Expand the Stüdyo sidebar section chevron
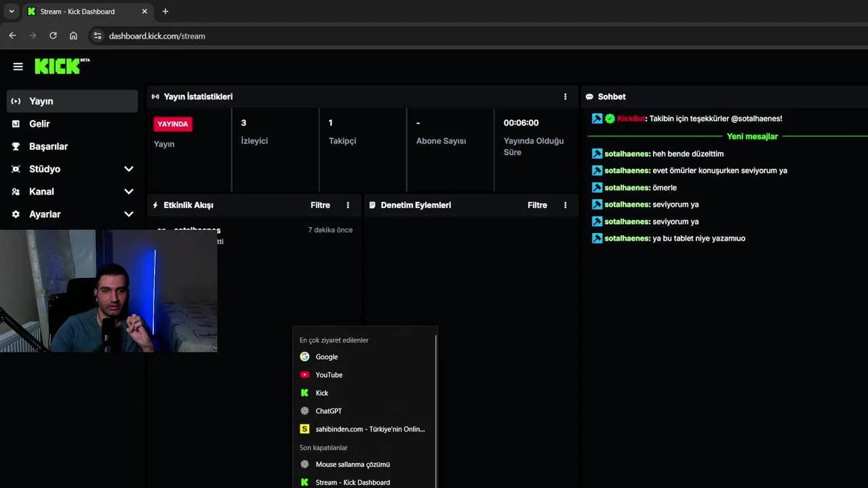868x488 pixels. [129, 169]
